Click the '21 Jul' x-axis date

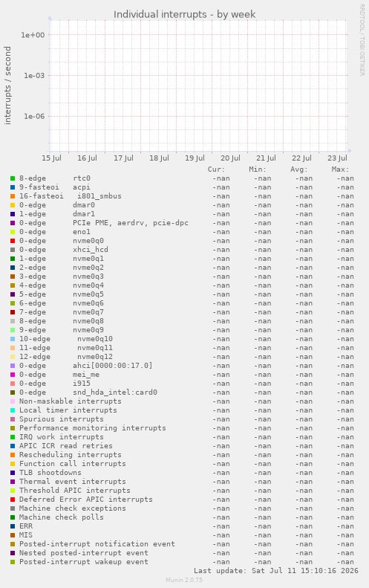(x=266, y=158)
